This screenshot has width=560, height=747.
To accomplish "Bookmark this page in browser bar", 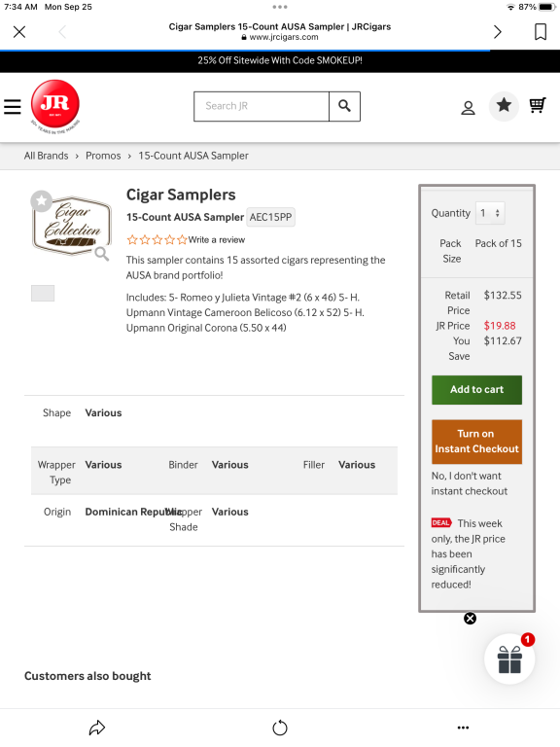I will tap(541, 32).
